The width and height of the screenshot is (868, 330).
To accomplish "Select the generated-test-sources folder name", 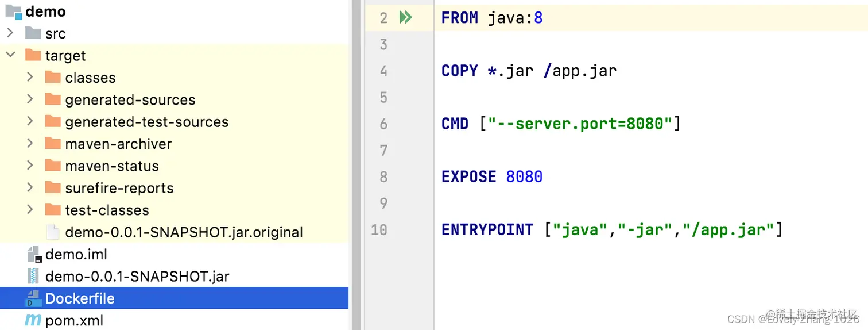I will point(147,122).
